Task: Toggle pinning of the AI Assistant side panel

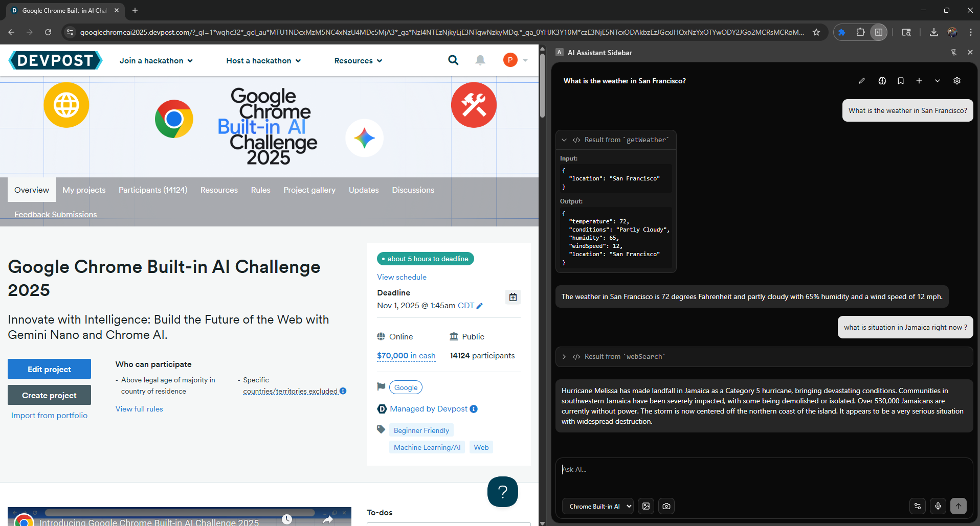Action: [x=954, y=52]
